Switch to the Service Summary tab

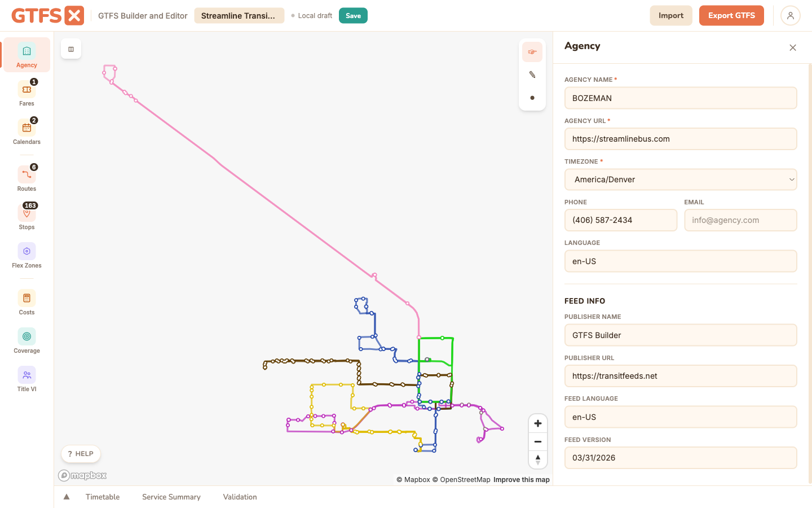tap(171, 497)
